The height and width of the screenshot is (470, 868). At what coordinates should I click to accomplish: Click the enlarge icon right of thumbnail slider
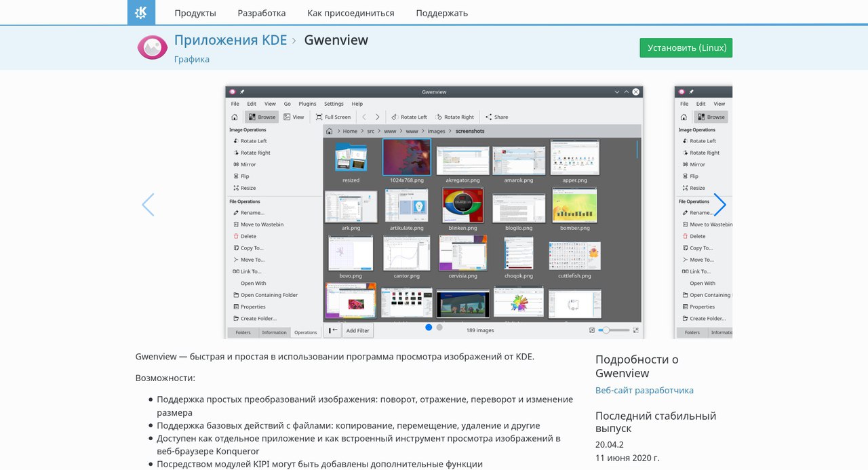(x=635, y=330)
